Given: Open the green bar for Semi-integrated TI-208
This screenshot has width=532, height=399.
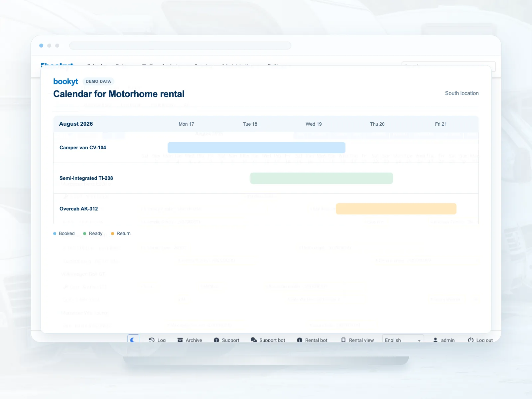Looking at the screenshot, I should click(322, 178).
